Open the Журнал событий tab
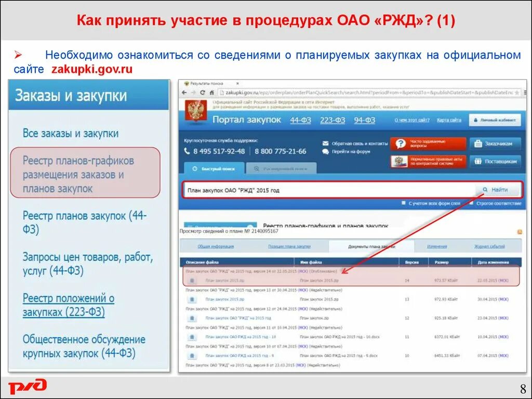Image resolution: width=532 pixels, height=399 pixels. coord(489,246)
